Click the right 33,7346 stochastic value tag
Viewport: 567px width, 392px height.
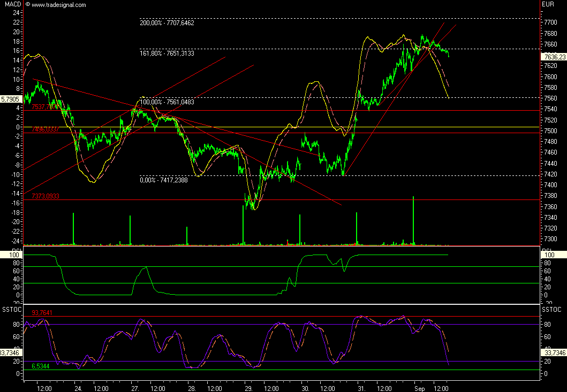553,352
